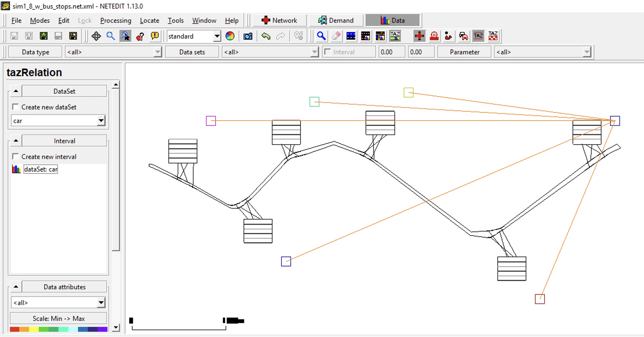Toggle the red bus stop H view option
Viewport: 644px width, 337px height.
click(x=434, y=36)
